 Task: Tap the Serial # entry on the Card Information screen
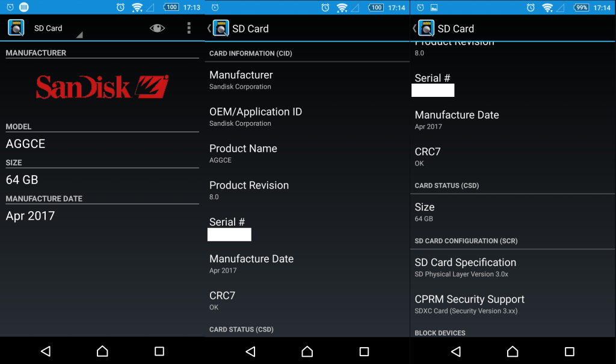click(307, 227)
